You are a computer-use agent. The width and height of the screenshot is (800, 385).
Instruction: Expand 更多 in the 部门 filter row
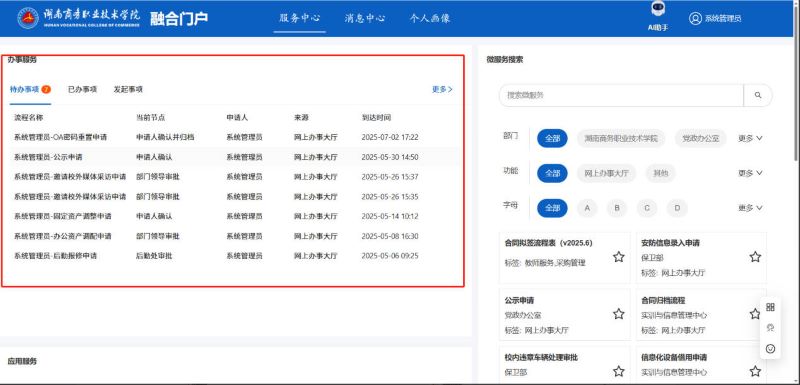(750, 138)
